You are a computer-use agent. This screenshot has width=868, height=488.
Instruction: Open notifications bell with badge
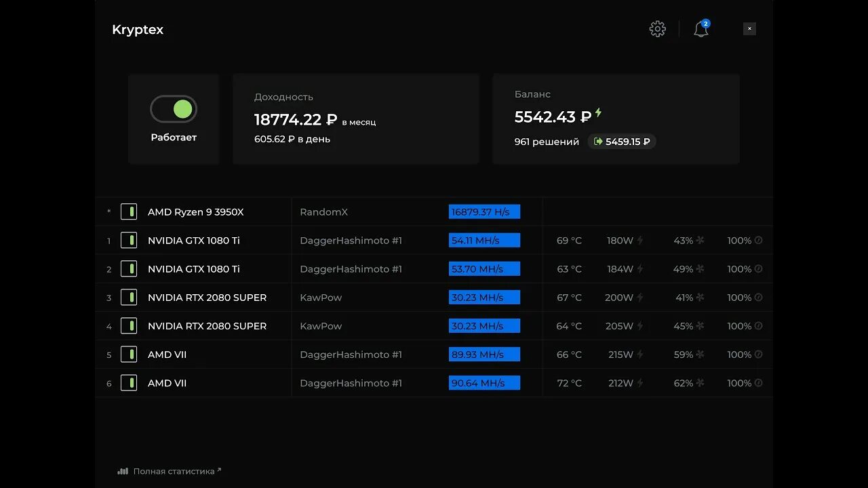point(701,28)
